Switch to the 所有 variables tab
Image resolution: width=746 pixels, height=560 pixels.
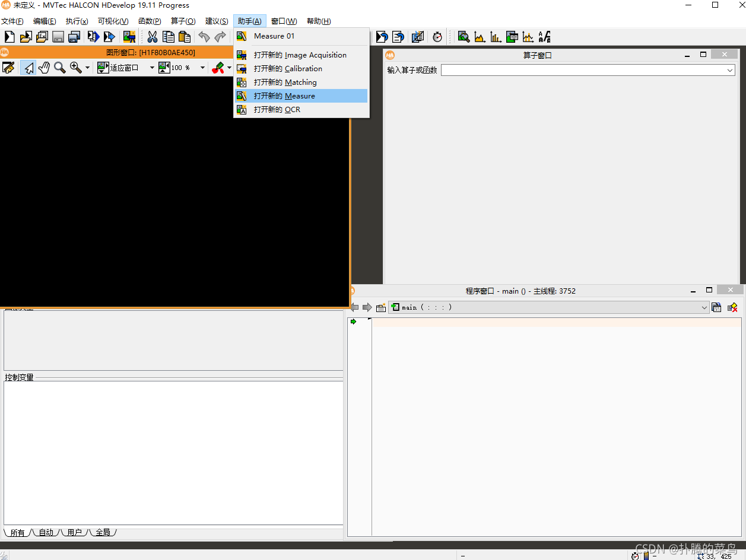(18, 532)
